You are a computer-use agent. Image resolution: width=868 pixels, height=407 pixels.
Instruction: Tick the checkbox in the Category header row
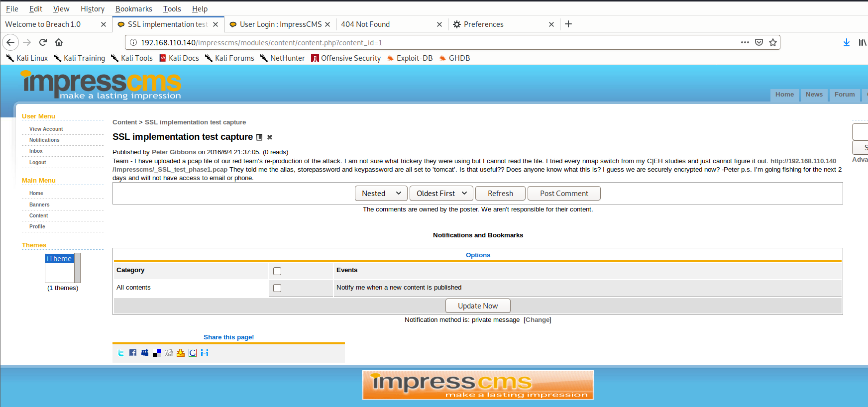tap(277, 271)
